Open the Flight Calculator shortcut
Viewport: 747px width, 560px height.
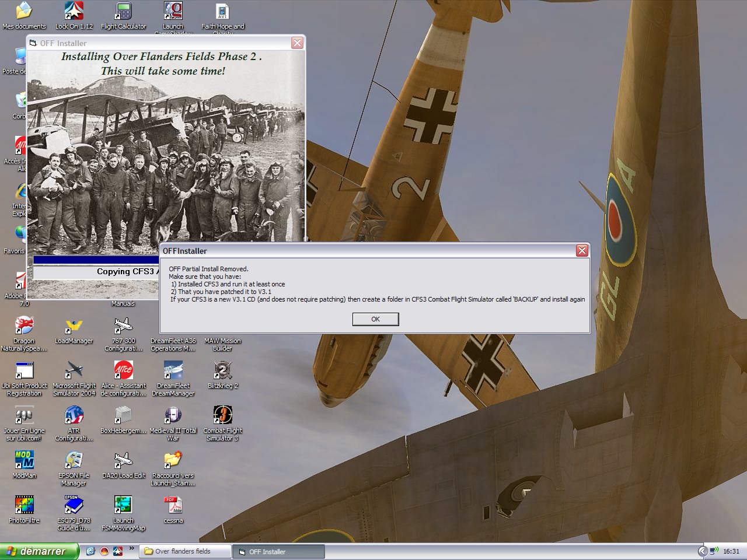(x=123, y=12)
